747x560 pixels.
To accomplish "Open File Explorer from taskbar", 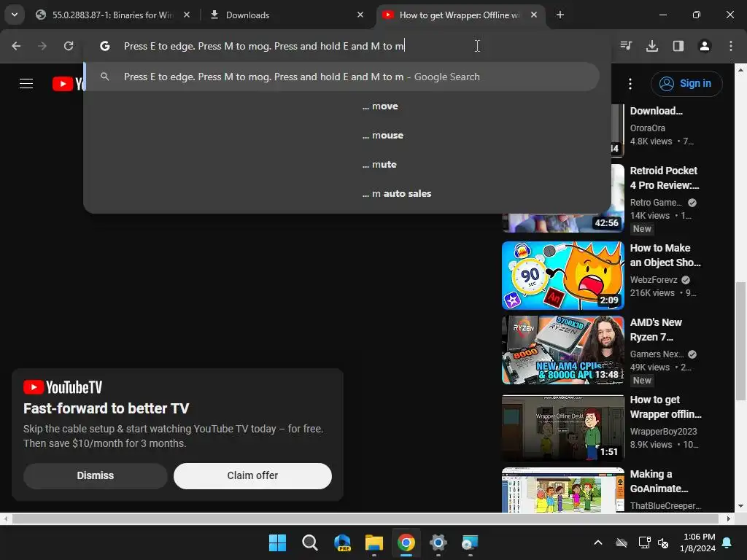I will [374, 542].
